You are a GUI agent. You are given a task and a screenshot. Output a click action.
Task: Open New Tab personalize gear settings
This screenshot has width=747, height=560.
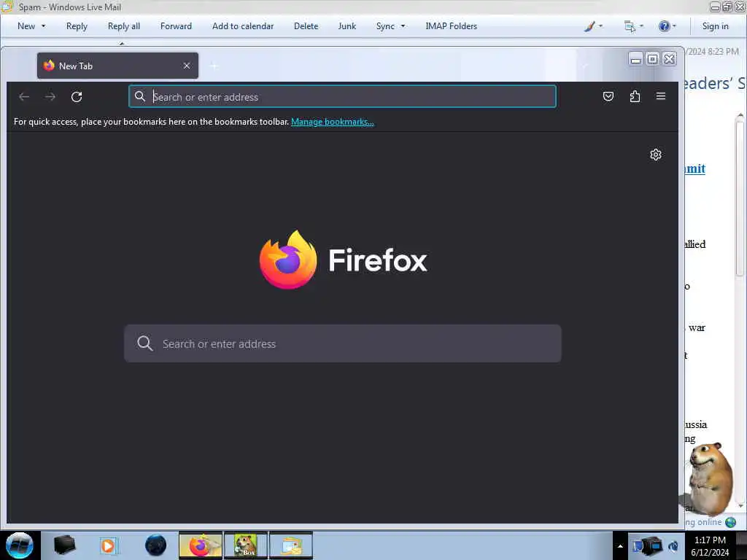(656, 155)
